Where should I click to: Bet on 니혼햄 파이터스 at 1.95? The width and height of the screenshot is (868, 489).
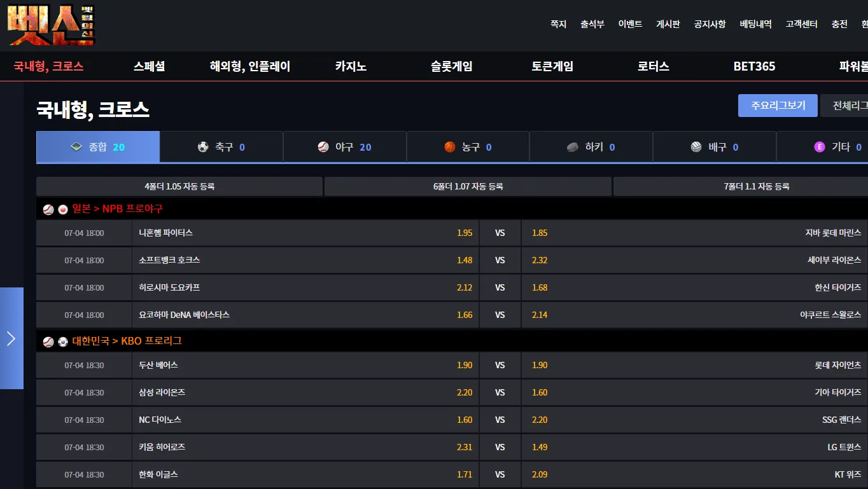click(305, 233)
